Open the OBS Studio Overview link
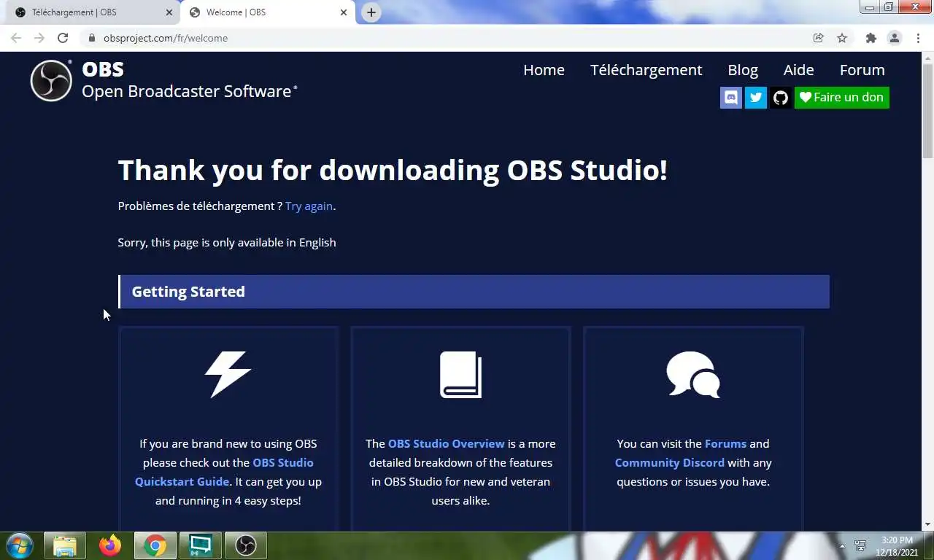934x560 pixels. click(446, 443)
